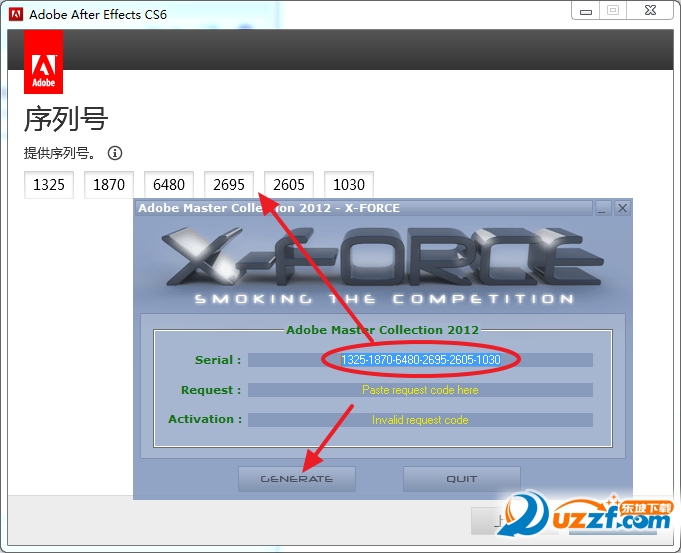Minimize the X-FORCE keygen window
681x553 pixels.
tap(602, 208)
